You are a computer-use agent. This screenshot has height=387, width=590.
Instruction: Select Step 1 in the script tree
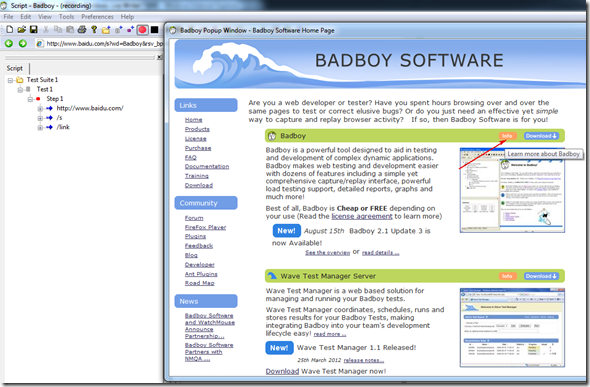pyautogui.click(x=55, y=99)
